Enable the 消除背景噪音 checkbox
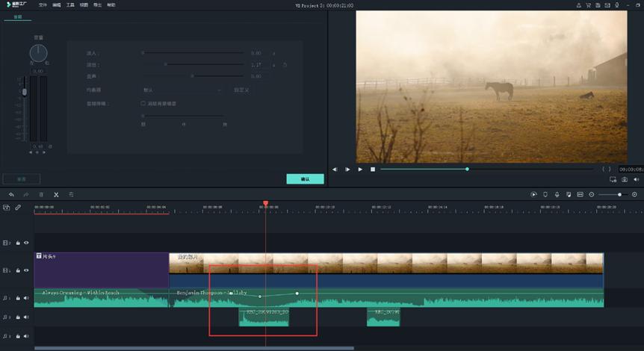 (x=143, y=103)
